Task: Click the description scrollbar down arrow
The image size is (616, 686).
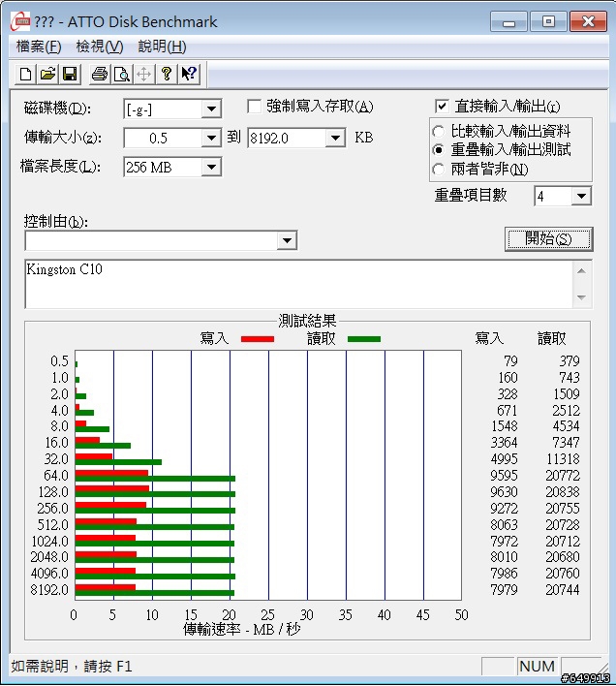Action: click(581, 297)
